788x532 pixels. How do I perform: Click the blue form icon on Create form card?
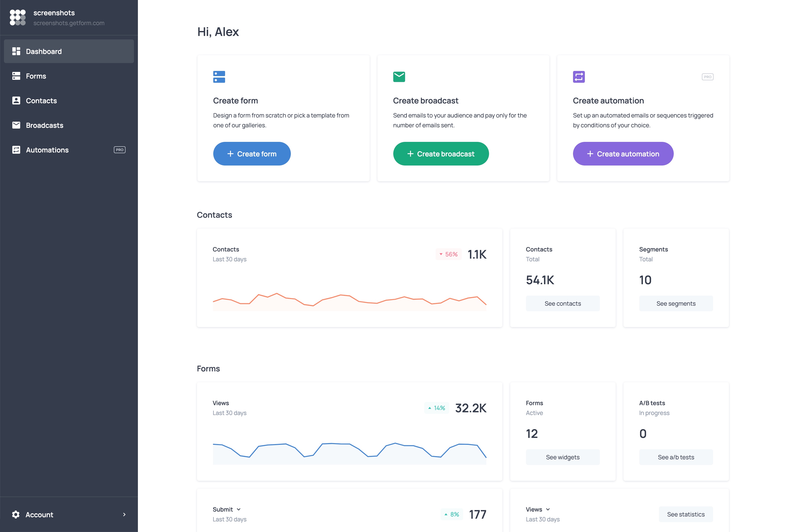(x=219, y=77)
